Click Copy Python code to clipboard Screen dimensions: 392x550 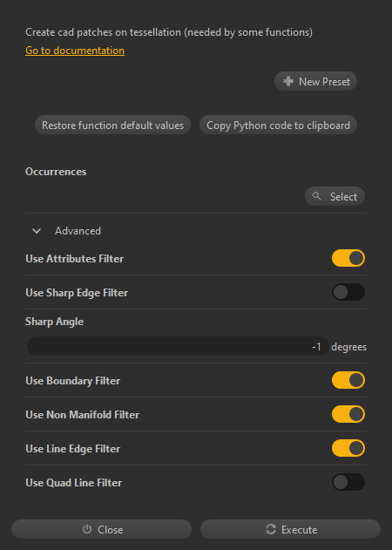tap(278, 125)
